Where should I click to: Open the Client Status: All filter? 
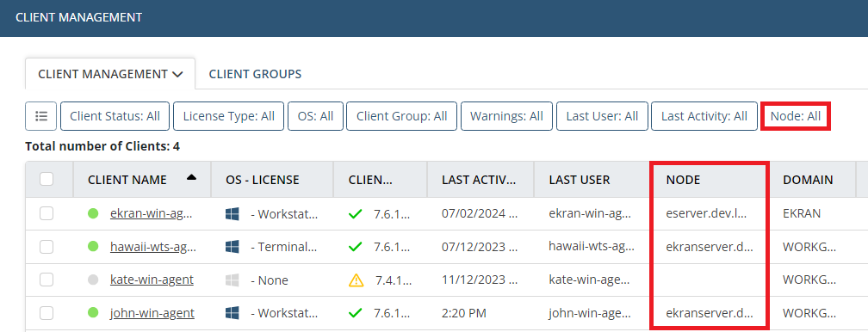click(115, 116)
